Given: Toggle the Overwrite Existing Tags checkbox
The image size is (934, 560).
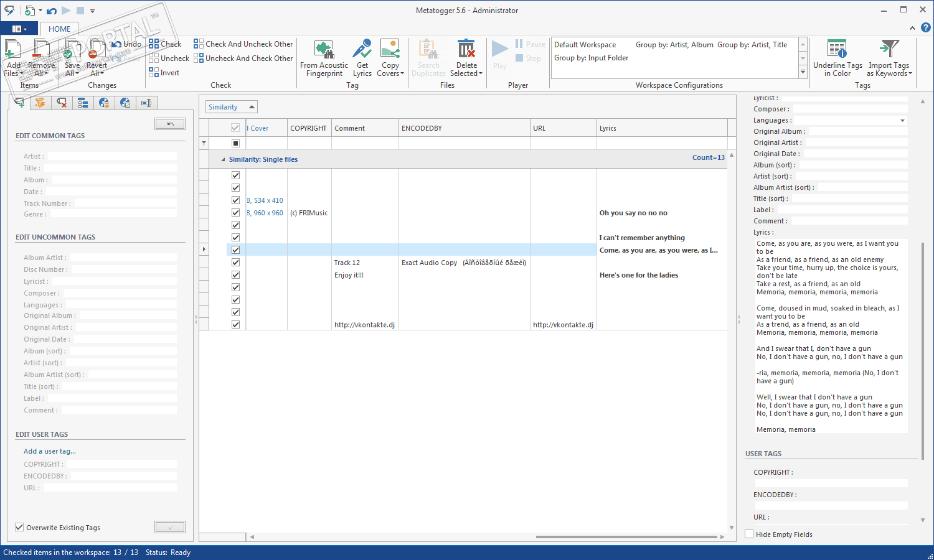Looking at the screenshot, I should (x=19, y=528).
